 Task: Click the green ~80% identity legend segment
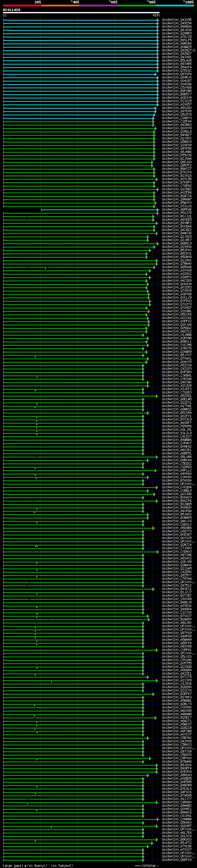click(x=137, y=6)
